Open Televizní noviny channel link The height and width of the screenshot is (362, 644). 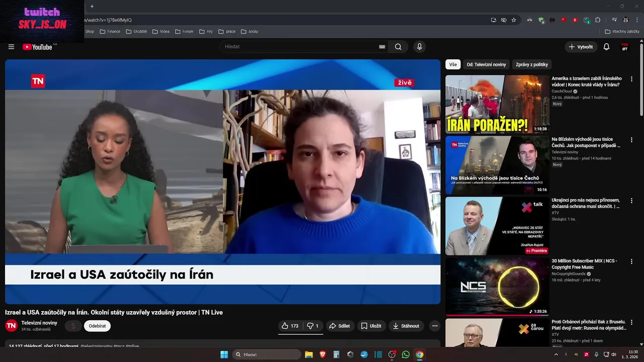click(x=39, y=323)
